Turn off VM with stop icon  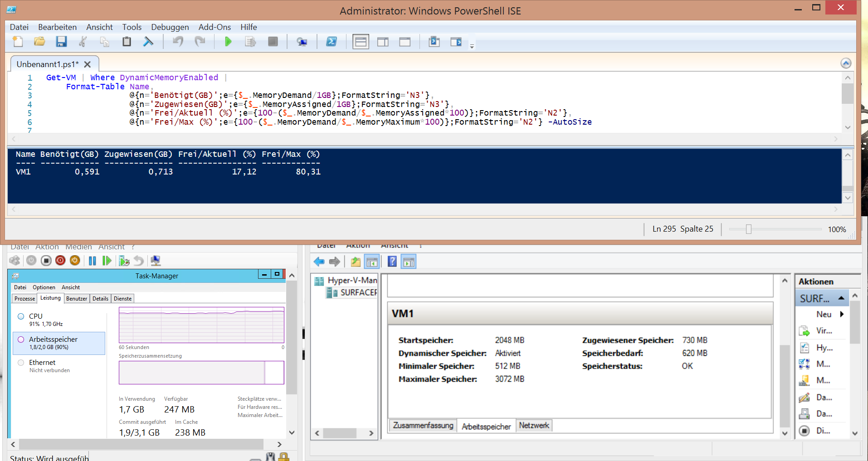46,261
